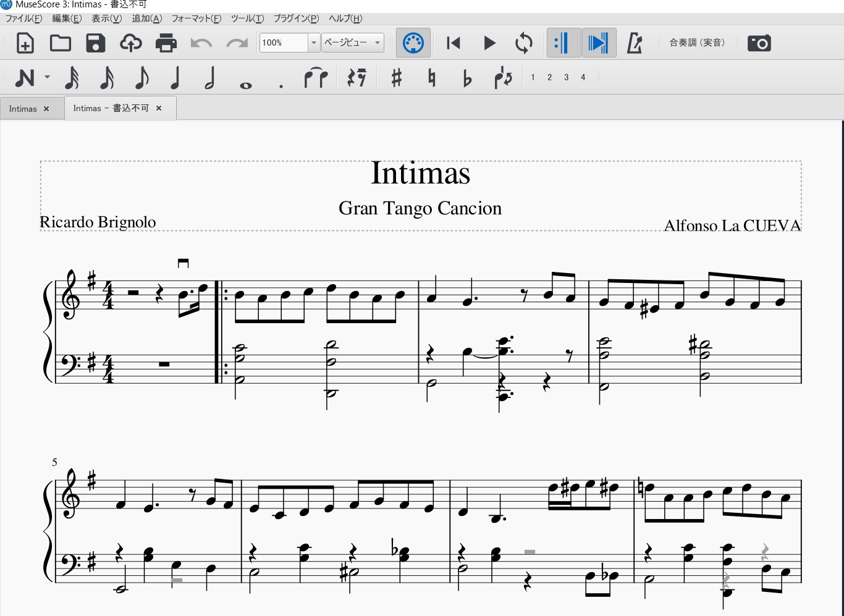Undo the last action with the undo arrow
The height and width of the screenshot is (616, 844).
pos(201,43)
